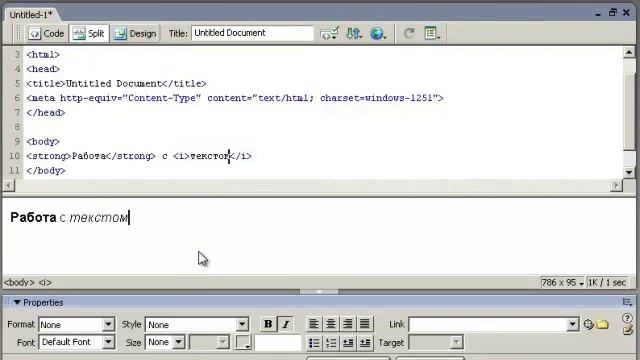Select the <i> tag in tag selector
The image size is (640, 360).
(x=45, y=282)
